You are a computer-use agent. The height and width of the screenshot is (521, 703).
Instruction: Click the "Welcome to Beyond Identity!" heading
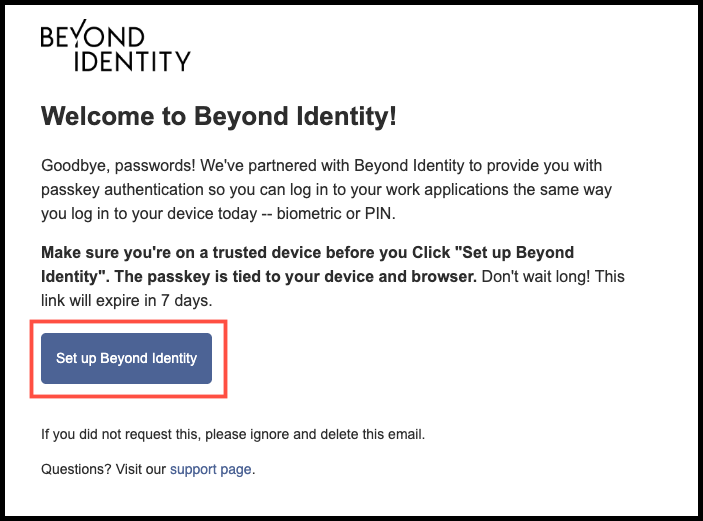tap(219, 117)
